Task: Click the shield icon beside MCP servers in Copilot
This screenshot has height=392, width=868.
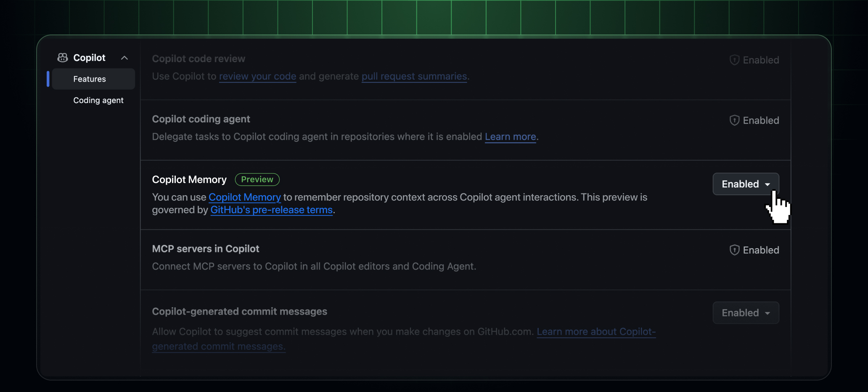Action: click(x=734, y=250)
